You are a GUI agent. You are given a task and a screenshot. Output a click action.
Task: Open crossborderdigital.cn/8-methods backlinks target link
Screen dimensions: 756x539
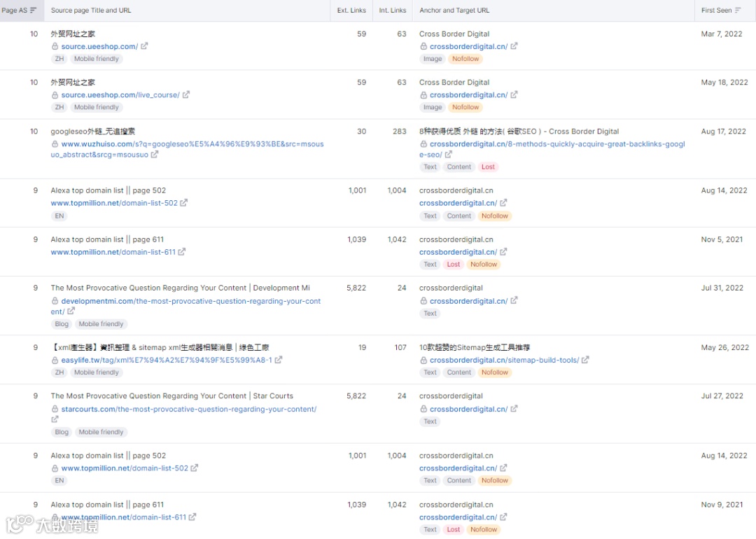tap(552, 149)
